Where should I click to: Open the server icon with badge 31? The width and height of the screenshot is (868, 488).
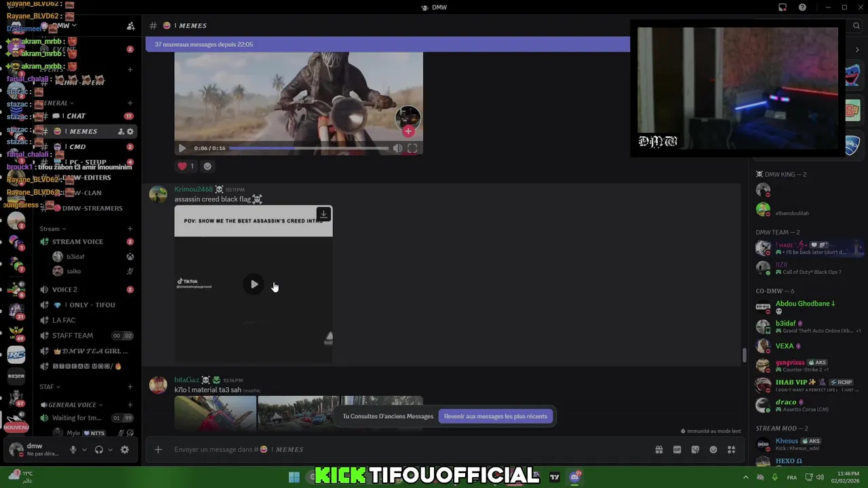[16, 310]
